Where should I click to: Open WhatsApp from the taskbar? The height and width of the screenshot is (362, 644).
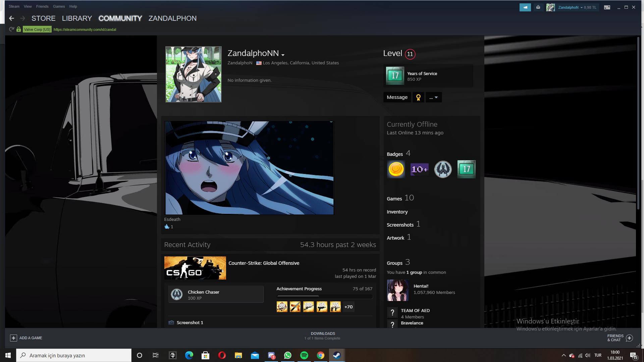pyautogui.click(x=288, y=355)
